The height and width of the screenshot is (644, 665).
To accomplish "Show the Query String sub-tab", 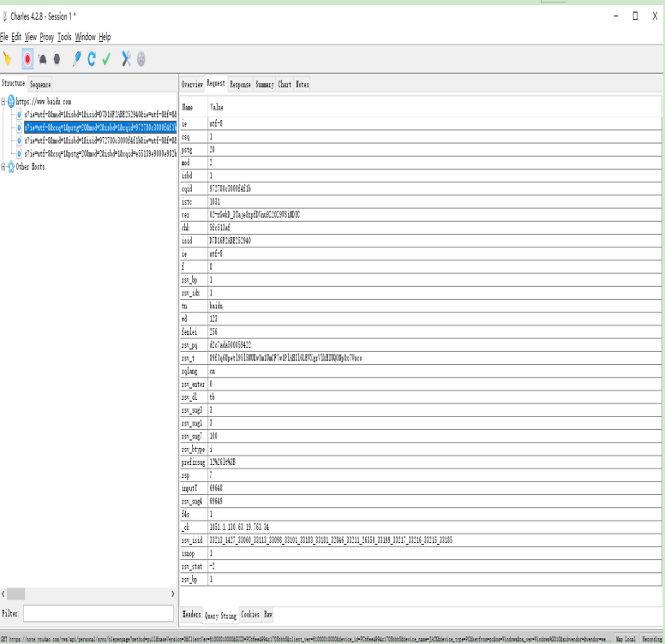I will (220, 616).
